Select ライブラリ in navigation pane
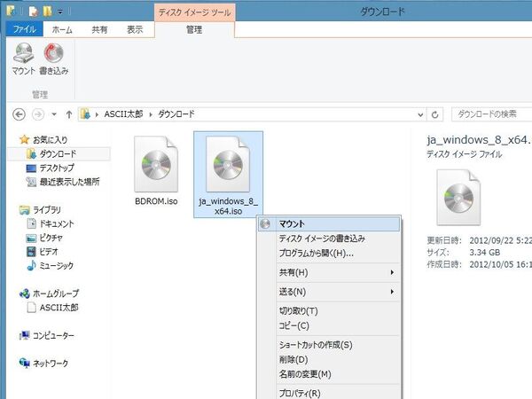532x399 pixels. coord(41,210)
